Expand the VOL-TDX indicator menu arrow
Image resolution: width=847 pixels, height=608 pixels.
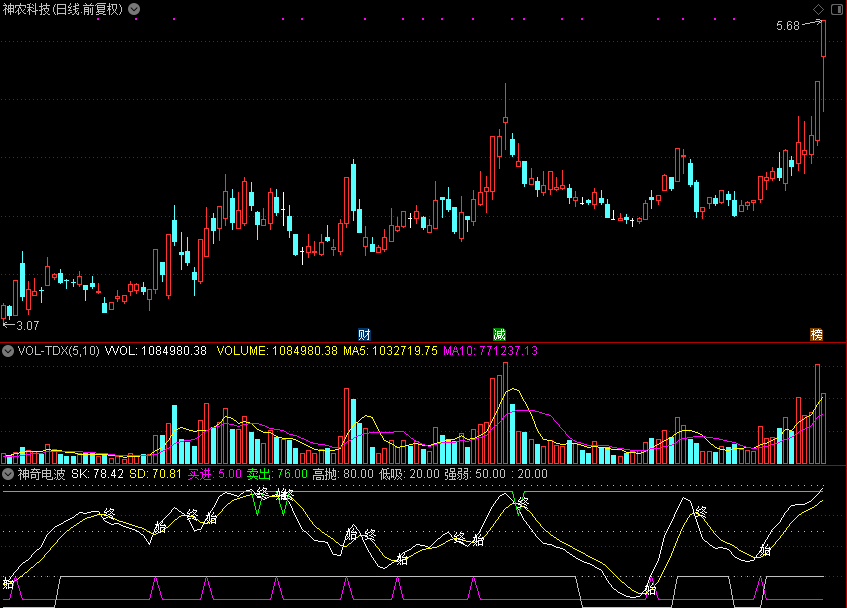coord(9,351)
